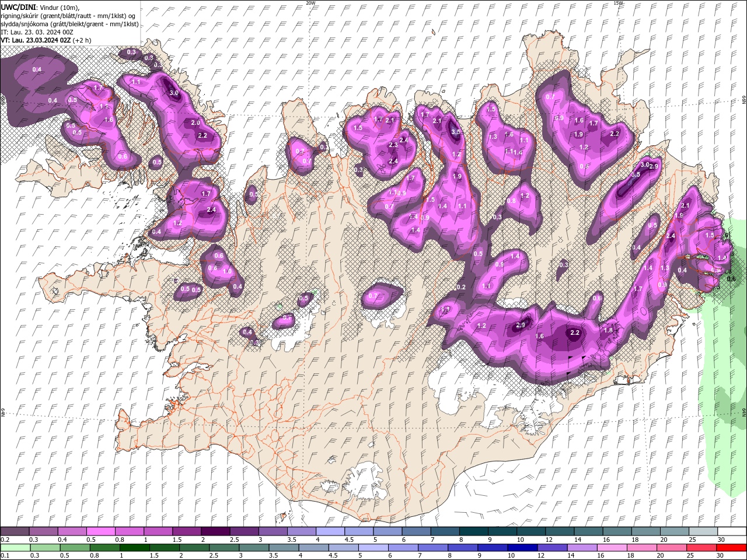Click the 0.4 label under the snow scale
This screenshot has height=560, width=747.
(x=62, y=540)
